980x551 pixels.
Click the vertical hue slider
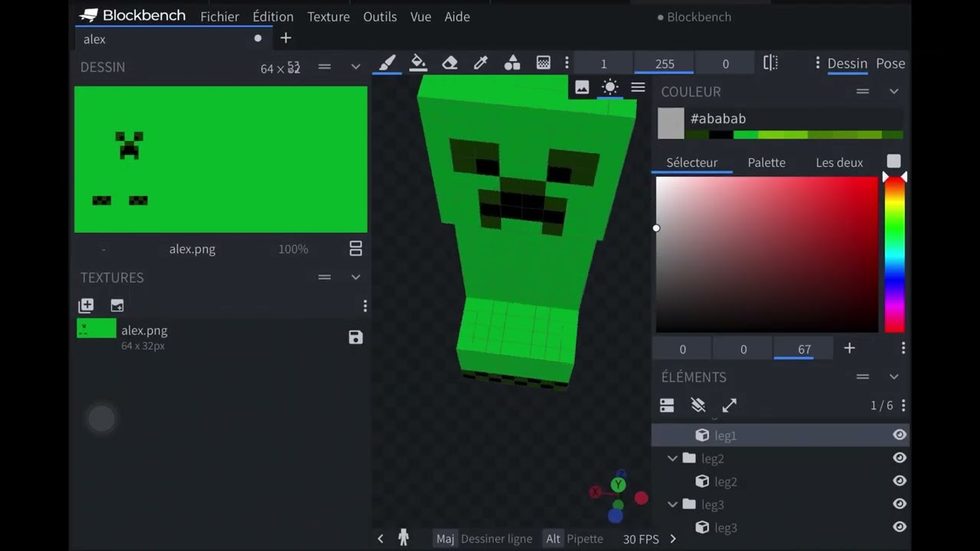tap(894, 255)
